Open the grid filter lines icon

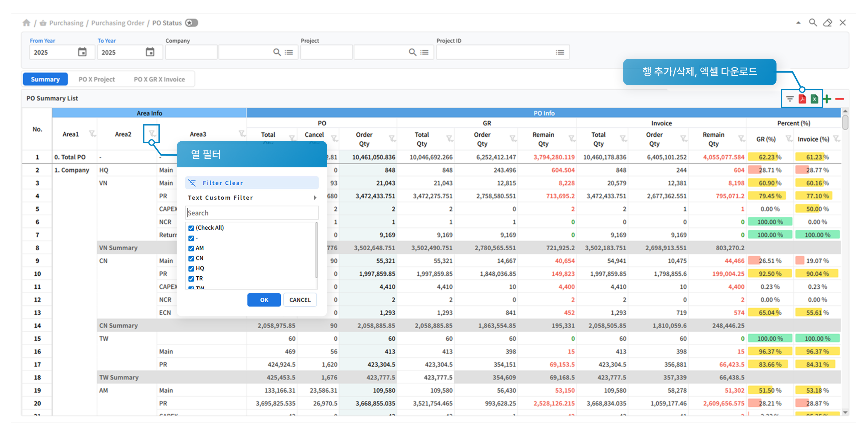click(x=790, y=99)
